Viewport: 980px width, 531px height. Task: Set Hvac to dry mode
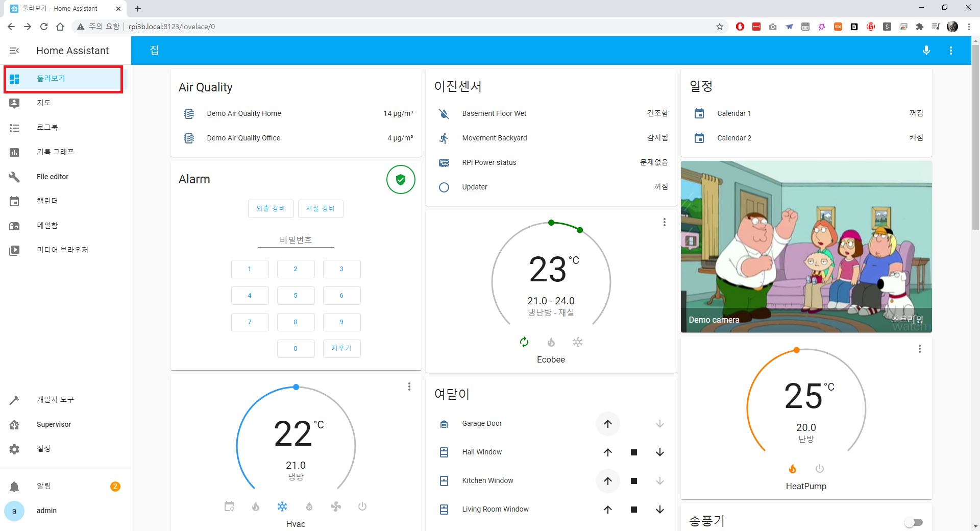click(309, 506)
